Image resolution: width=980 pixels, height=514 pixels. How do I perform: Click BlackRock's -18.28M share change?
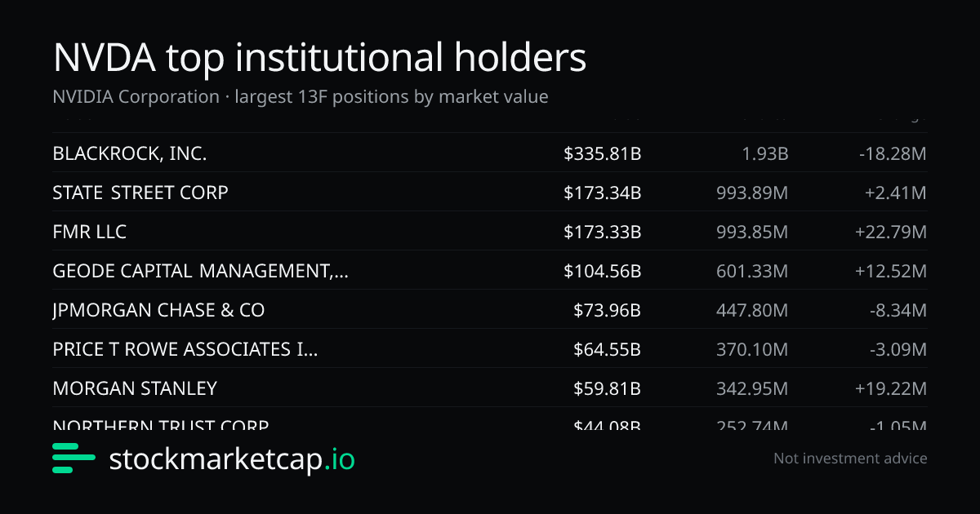coord(893,153)
